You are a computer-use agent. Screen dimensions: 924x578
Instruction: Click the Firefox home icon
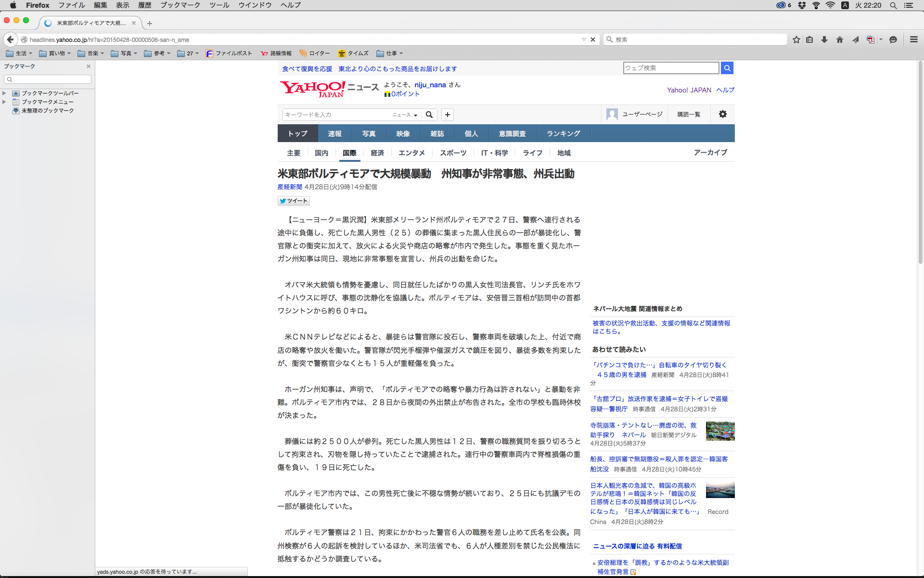pos(840,40)
